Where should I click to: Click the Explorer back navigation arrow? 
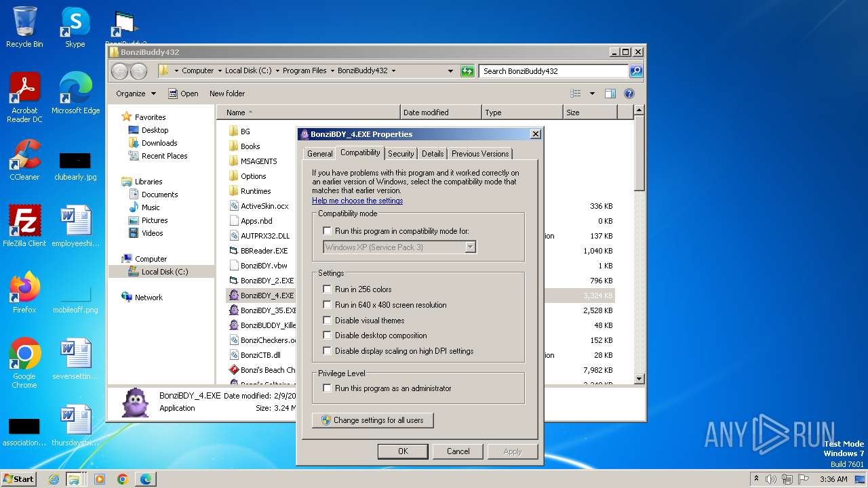click(x=119, y=70)
